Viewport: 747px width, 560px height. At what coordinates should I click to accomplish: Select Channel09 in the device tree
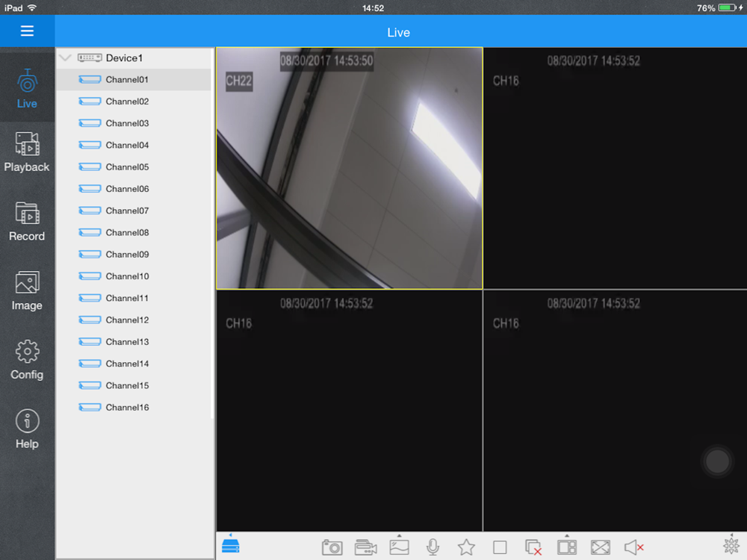coord(134,255)
